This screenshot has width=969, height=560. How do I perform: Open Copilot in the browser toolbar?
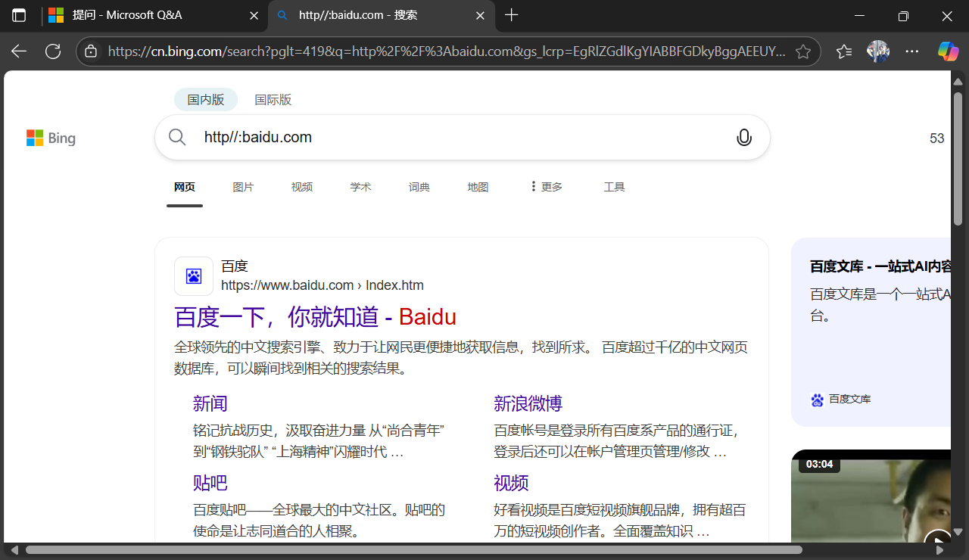[947, 51]
